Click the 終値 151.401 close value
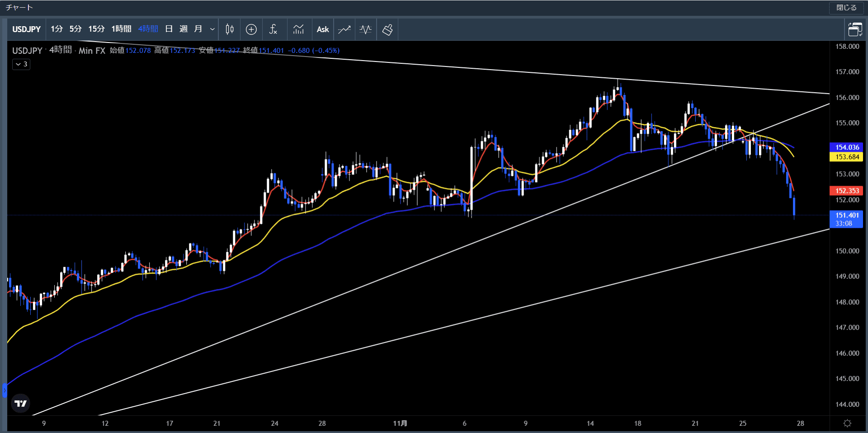The height and width of the screenshot is (433, 868). (x=264, y=51)
